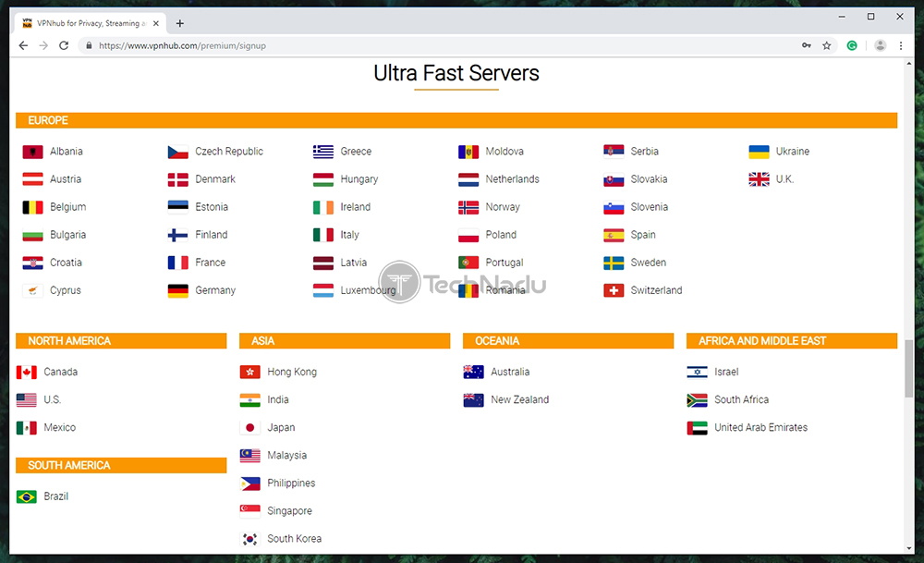
Task: Click the scrollbar down arrow
Action: (909, 548)
